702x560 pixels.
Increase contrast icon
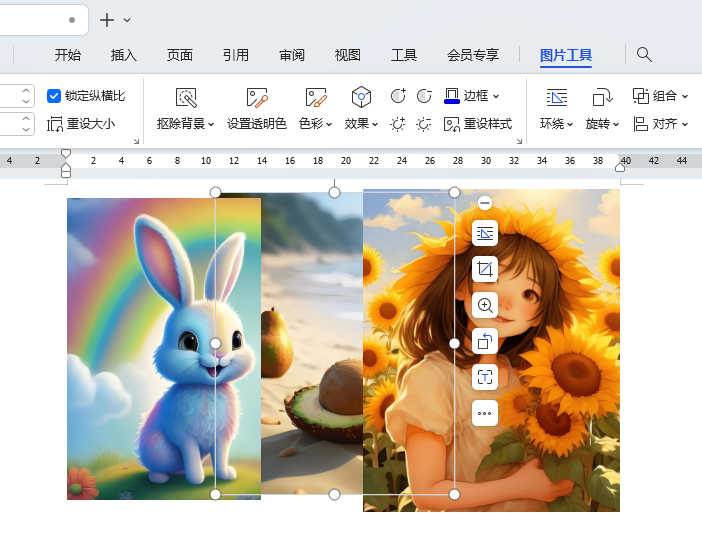pos(398,96)
